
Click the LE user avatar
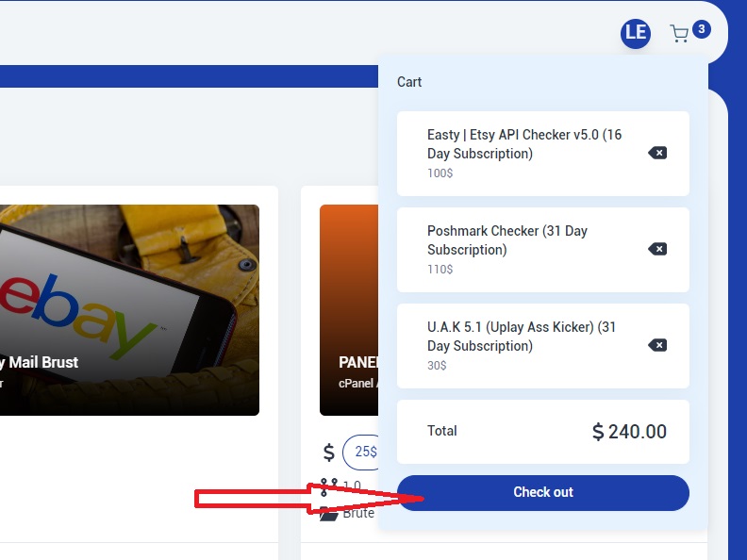[636, 33]
